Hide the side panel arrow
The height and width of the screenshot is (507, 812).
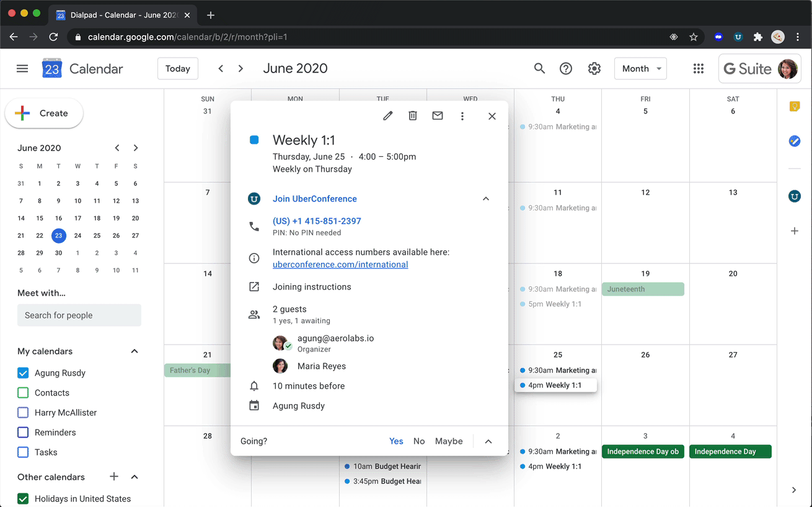(x=794, y=490)
